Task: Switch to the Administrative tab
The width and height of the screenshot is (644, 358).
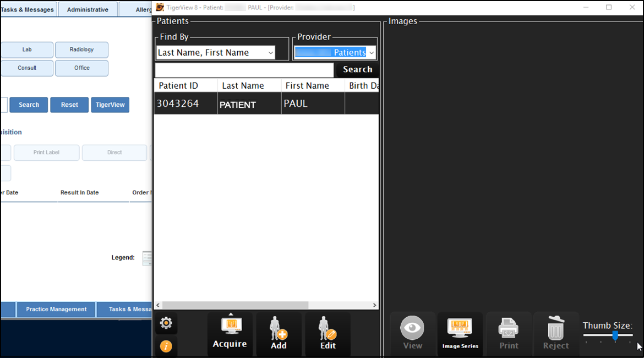Action: [88, 9]
